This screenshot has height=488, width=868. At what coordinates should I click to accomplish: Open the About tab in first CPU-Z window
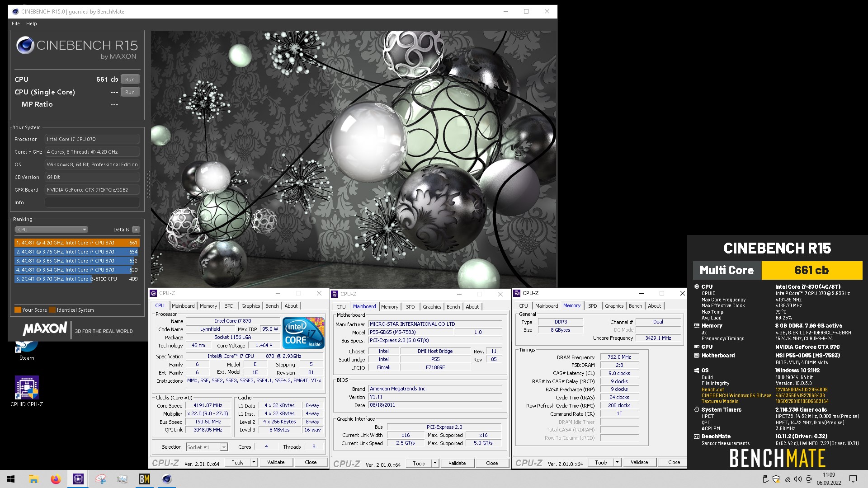[x=291, y=306]
